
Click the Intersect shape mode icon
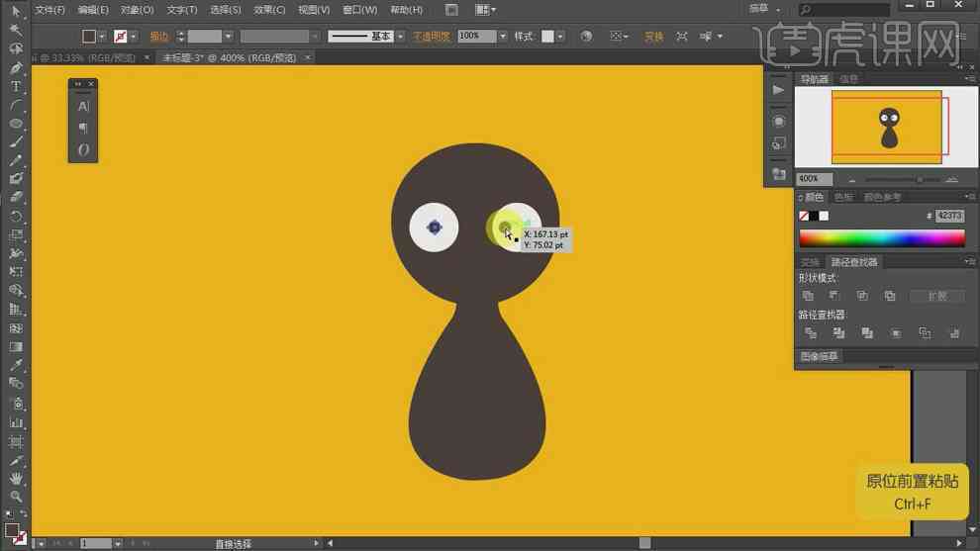(x=862, y=296)
